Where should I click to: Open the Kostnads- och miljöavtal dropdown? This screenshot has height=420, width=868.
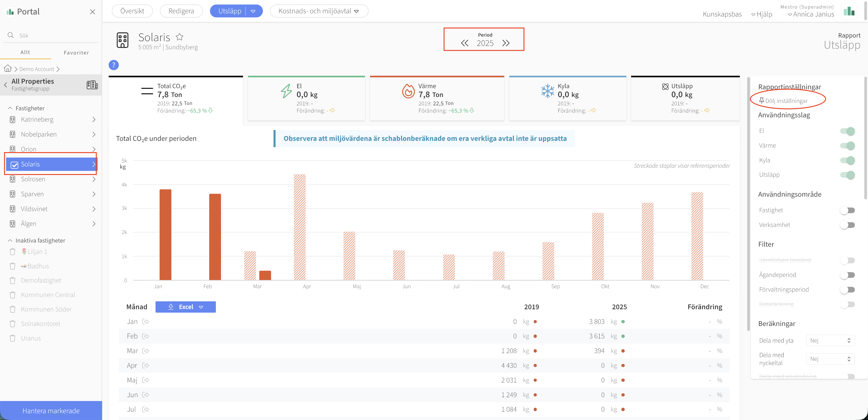[x=319, y=11]
